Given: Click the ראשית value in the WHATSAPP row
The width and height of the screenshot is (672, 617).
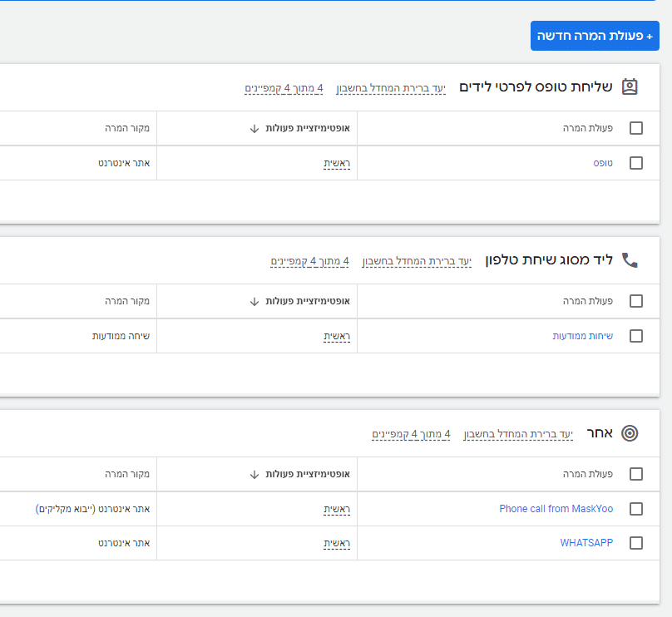Looking at the screenshot, I should [x=337, y=543].
